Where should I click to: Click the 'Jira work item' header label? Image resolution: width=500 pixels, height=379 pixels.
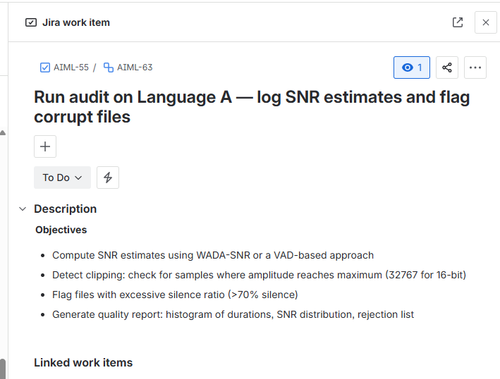point(76,22)
